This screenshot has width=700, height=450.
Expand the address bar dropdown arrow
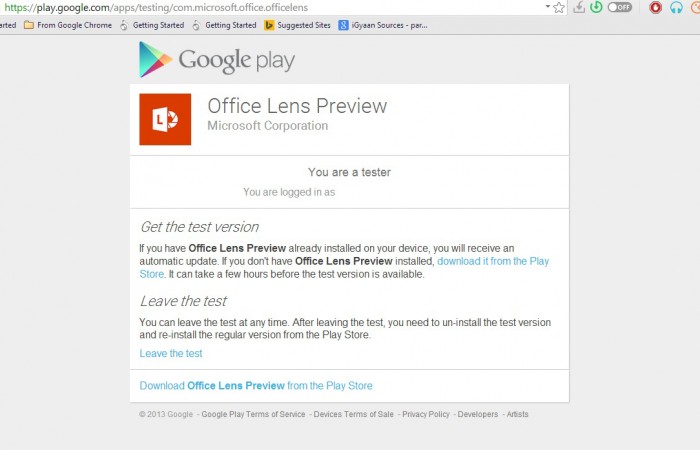[x=547, y=6]
